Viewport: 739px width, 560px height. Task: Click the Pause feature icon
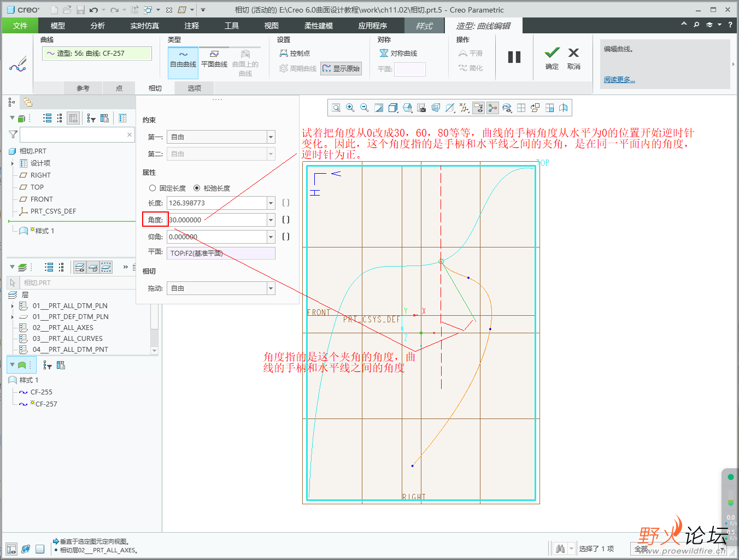tap(514, 57)
